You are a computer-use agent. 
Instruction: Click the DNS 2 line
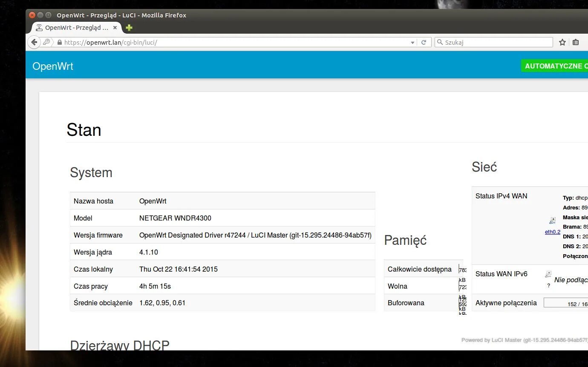tap(575, 246)
